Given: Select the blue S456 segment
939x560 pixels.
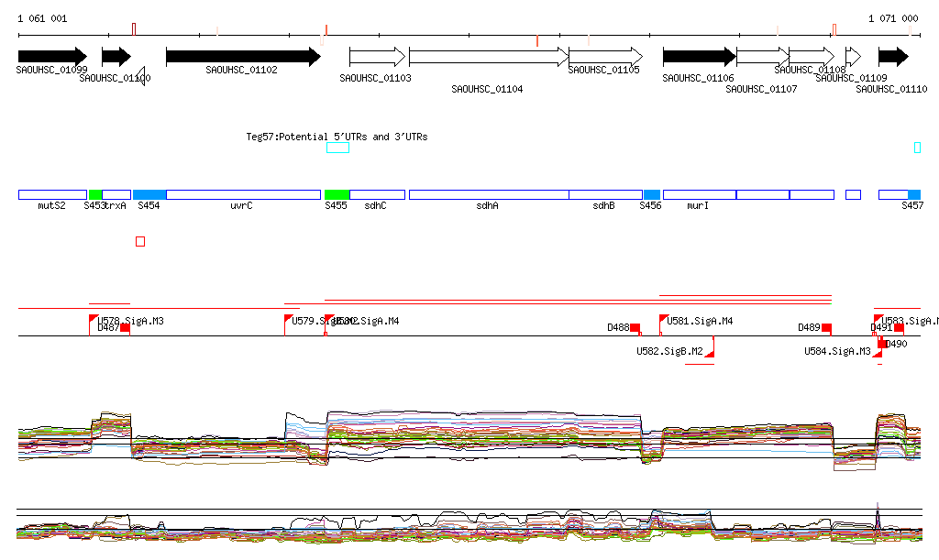Looking at the screenshot, I should click(652, 194).
